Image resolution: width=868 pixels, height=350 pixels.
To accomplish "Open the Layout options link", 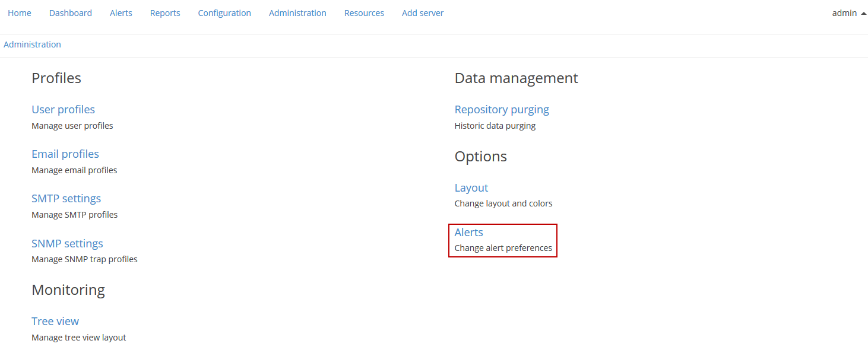I will [x=471, y=188].
